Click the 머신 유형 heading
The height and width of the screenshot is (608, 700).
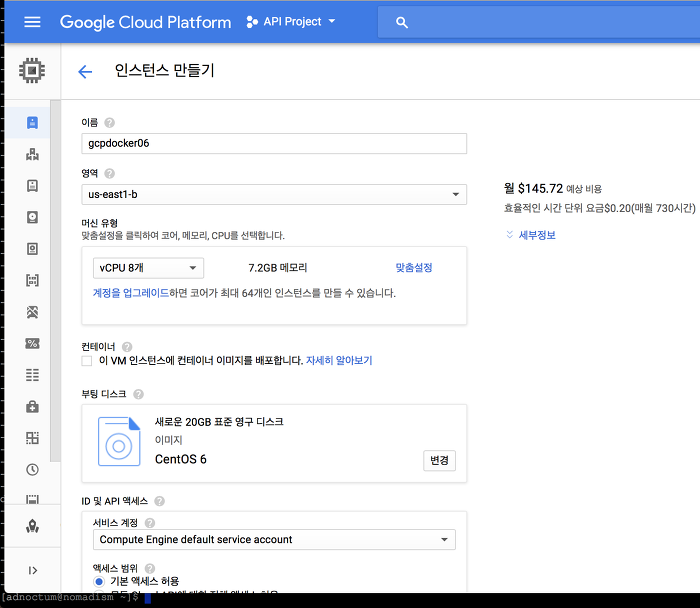[x=100, y=223]
